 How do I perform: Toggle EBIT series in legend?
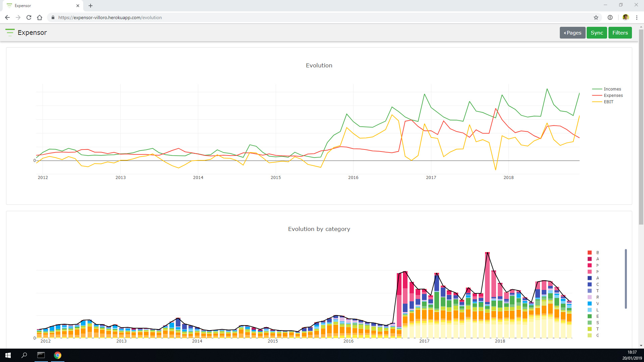pyautogui.click(x=608, y=102)
